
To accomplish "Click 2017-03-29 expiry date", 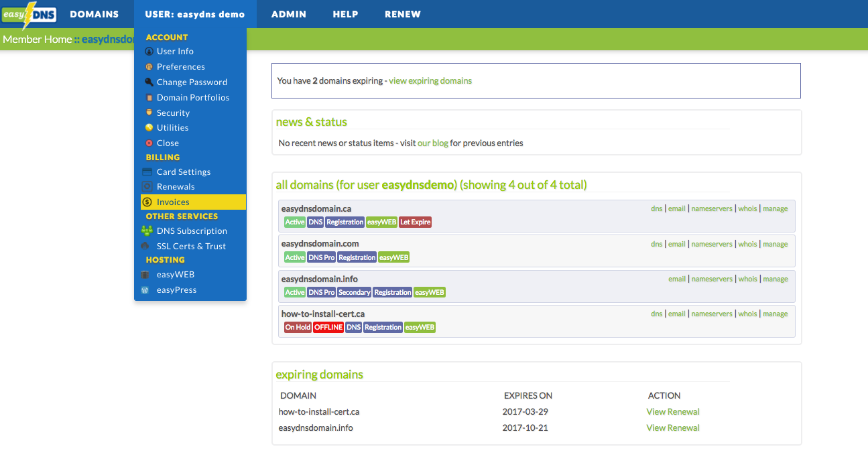I will (525, 412).
